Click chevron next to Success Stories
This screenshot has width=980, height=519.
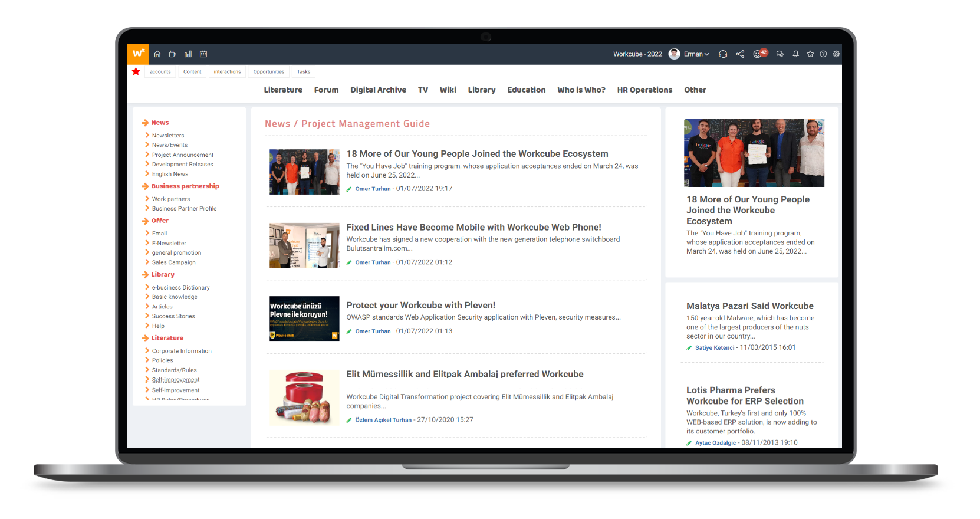point(147,316)
